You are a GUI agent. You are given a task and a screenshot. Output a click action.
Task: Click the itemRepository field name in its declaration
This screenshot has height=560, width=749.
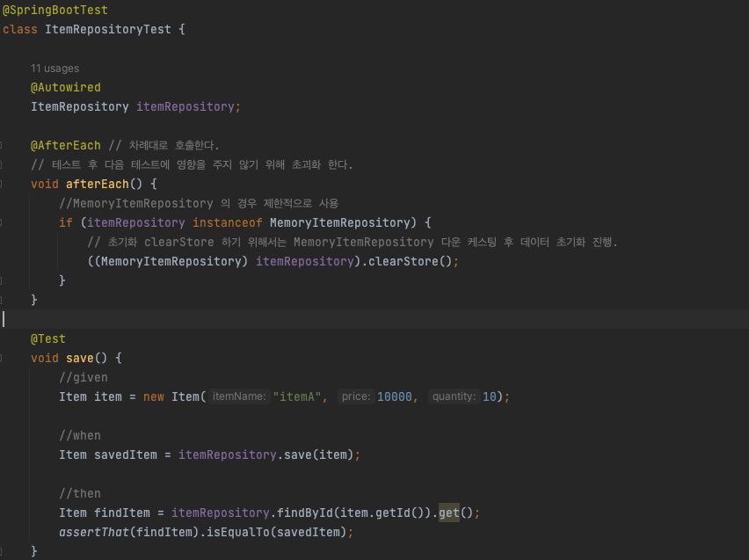(185, 106)
